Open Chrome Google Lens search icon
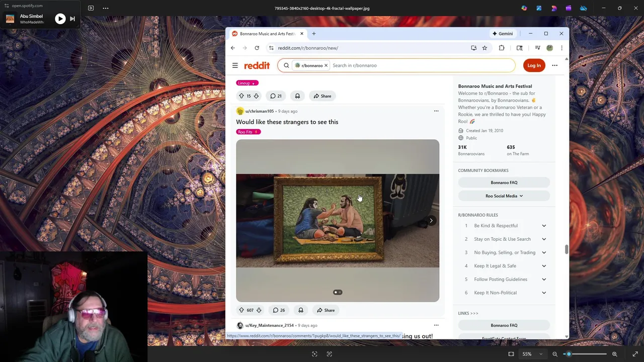The width and height of the screenshot is (644, 362). click(519, 48)
